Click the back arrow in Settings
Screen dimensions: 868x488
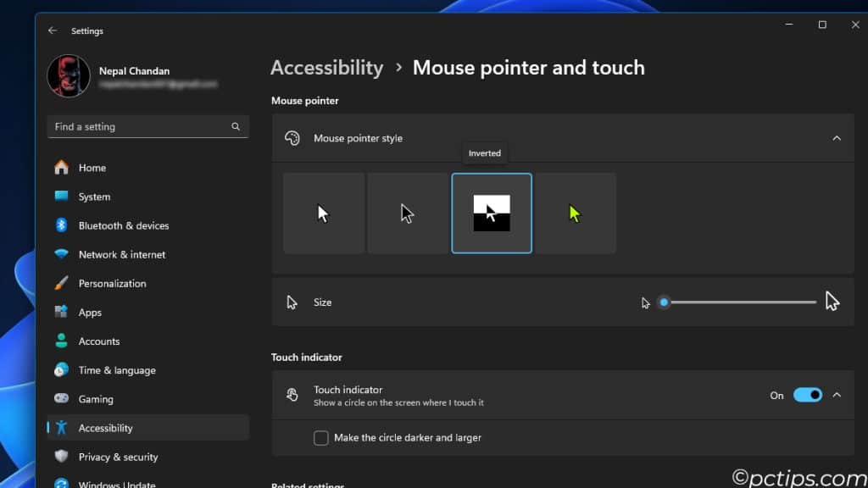point(53,30)
